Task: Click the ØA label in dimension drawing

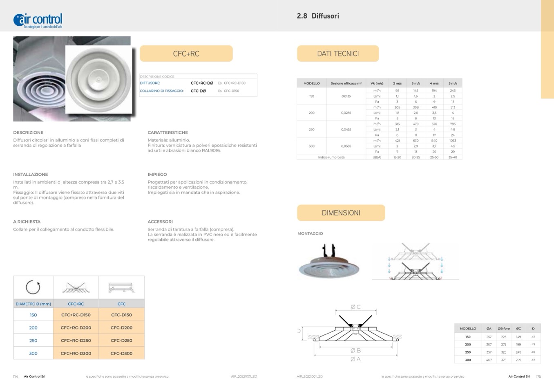Action: [x=355, y=359]
